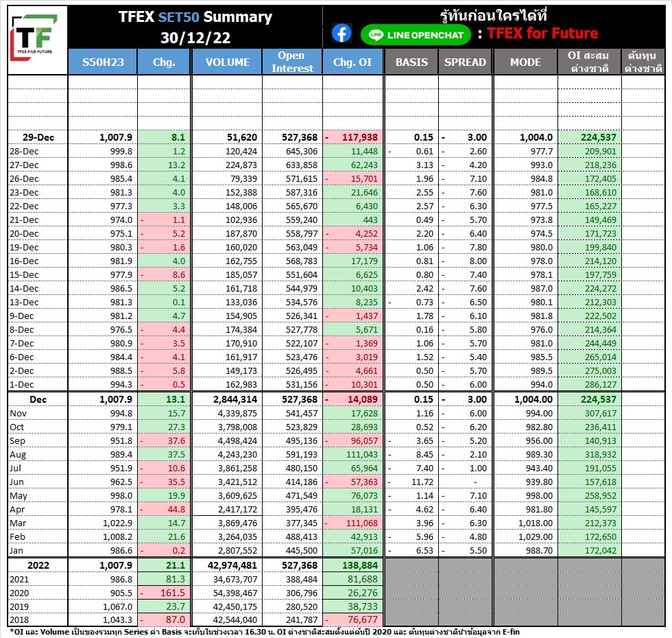Click the Nov row label

[x=19, y=413]
